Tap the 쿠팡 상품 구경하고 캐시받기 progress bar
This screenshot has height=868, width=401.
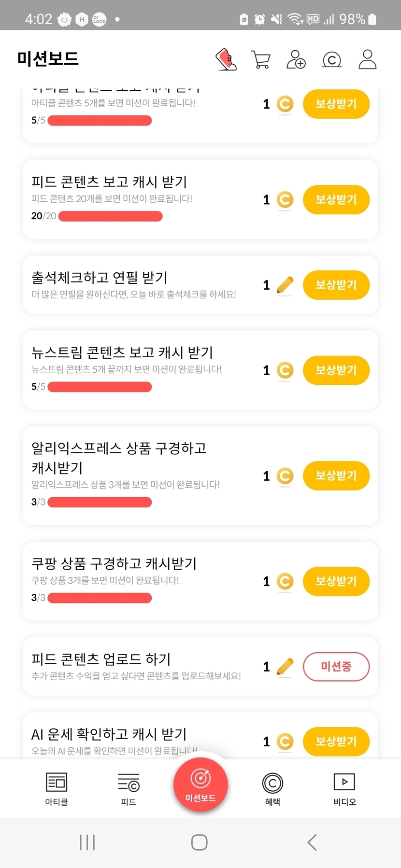click(100, 598)
